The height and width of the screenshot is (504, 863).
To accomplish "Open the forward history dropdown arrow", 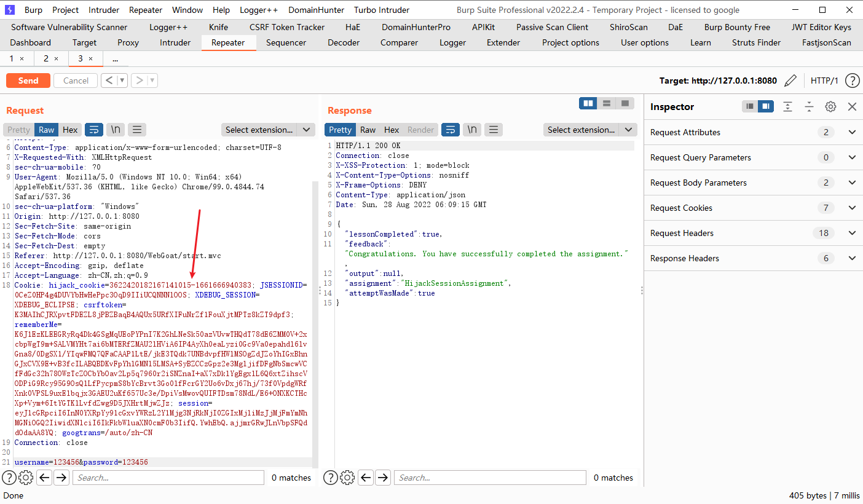I will (152, 81).
